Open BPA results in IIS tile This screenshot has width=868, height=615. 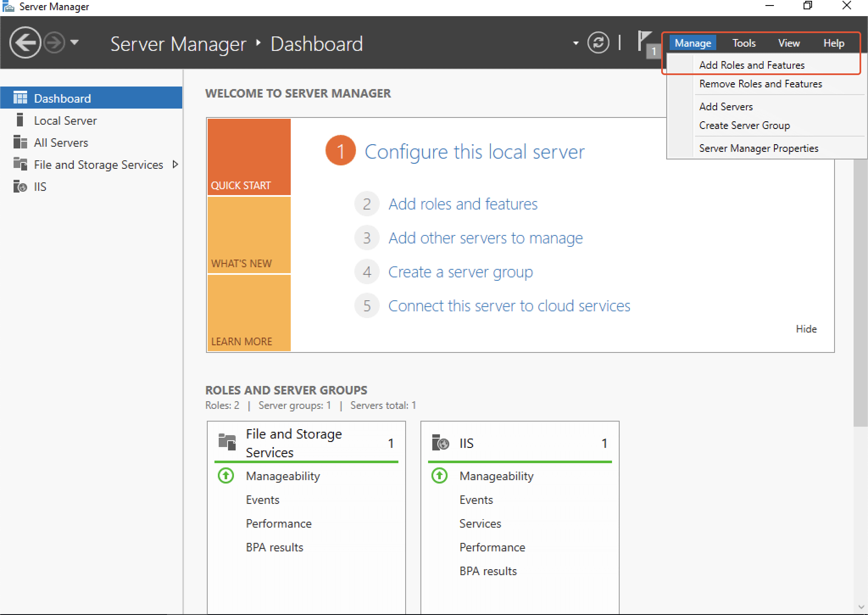(x=488, y=571)
